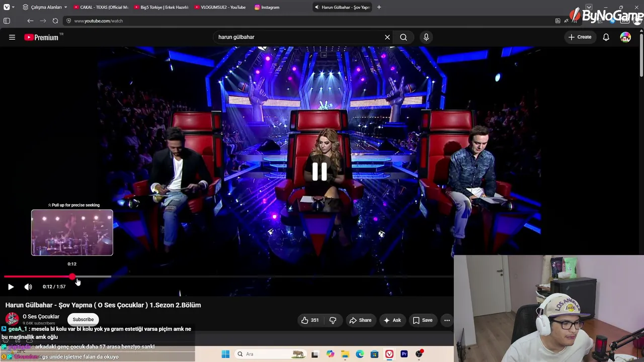This screenshot has height=362, width=644.
Task: Open OBS Studio from taskbar
Action: [419, 354]
